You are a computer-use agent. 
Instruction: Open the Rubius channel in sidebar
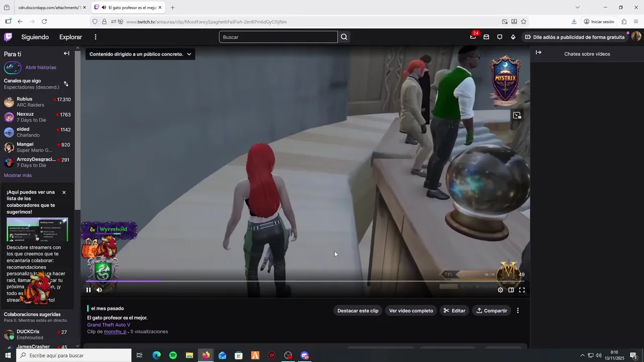pyautogui.click(x=37, y=102)
